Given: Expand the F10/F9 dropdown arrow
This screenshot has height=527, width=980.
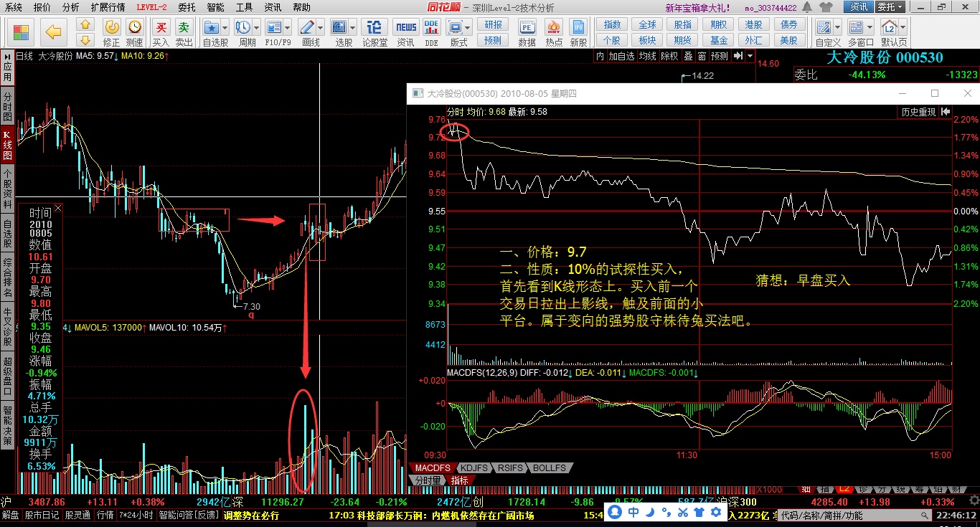Looking at the screenshot, I should (x=288, y=28).
